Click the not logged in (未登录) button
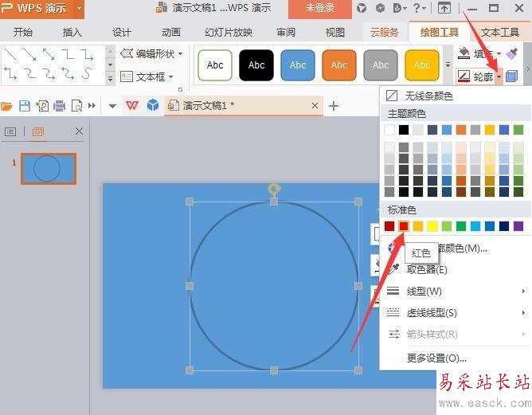The height and width of the screenshot is (415, 532). point(320,8)
